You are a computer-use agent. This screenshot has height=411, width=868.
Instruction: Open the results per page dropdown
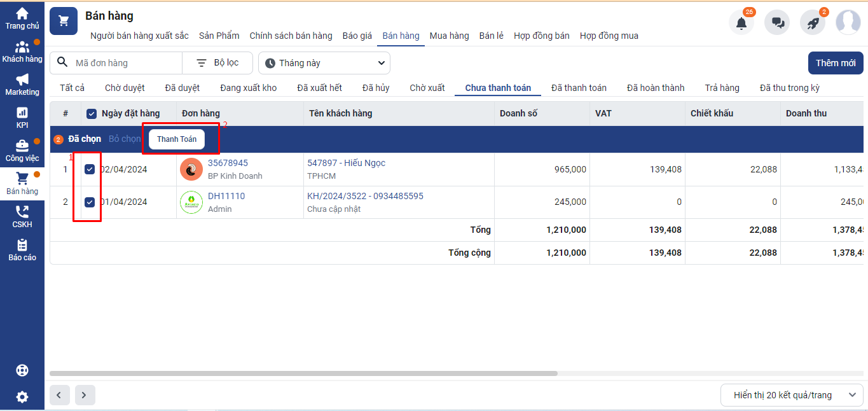[x=792, y=395]
